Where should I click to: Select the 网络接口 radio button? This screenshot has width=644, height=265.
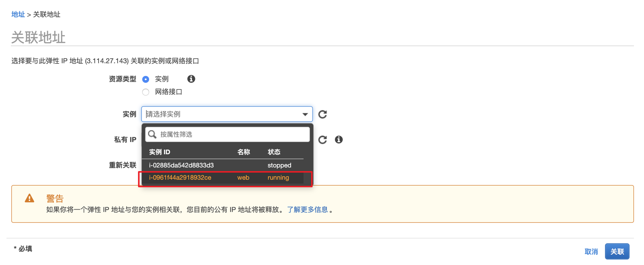pos(146,92)
